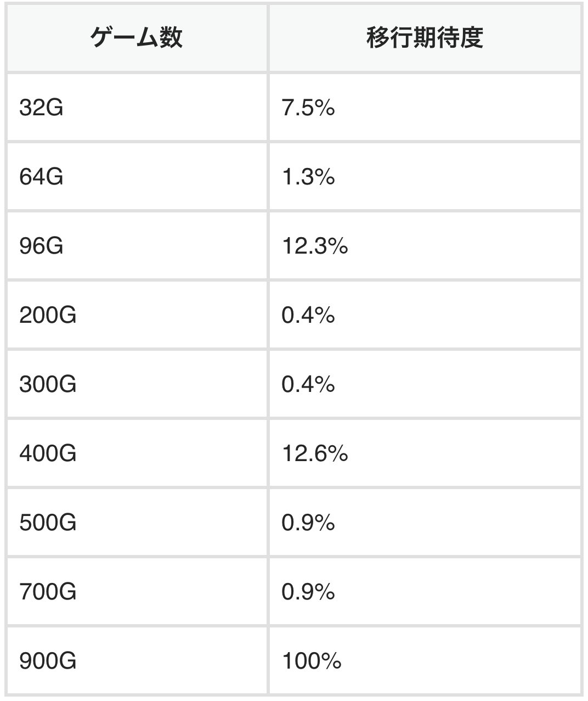The height and width of the screenshot is (701, 588).
Task: Select the 500G row label
Action: 48,523
